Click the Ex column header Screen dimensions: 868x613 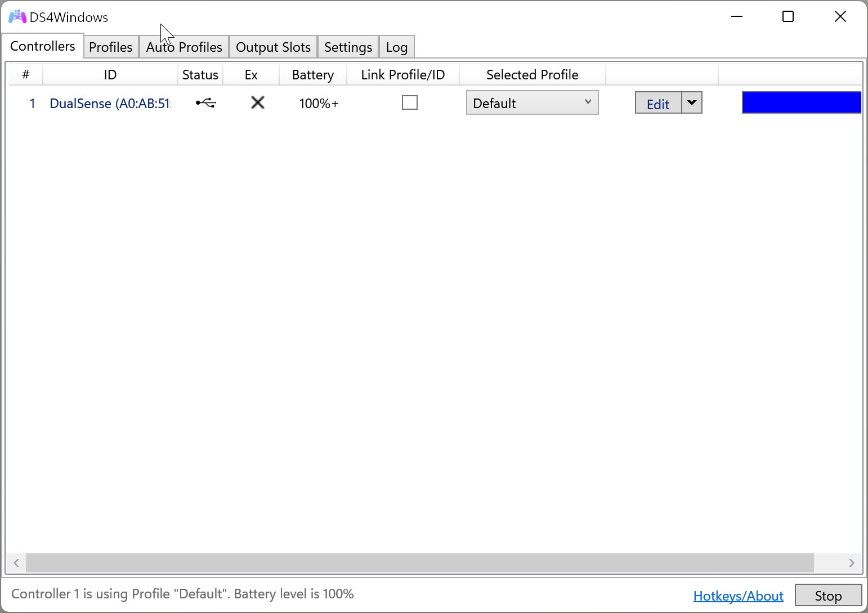(251, 75)
